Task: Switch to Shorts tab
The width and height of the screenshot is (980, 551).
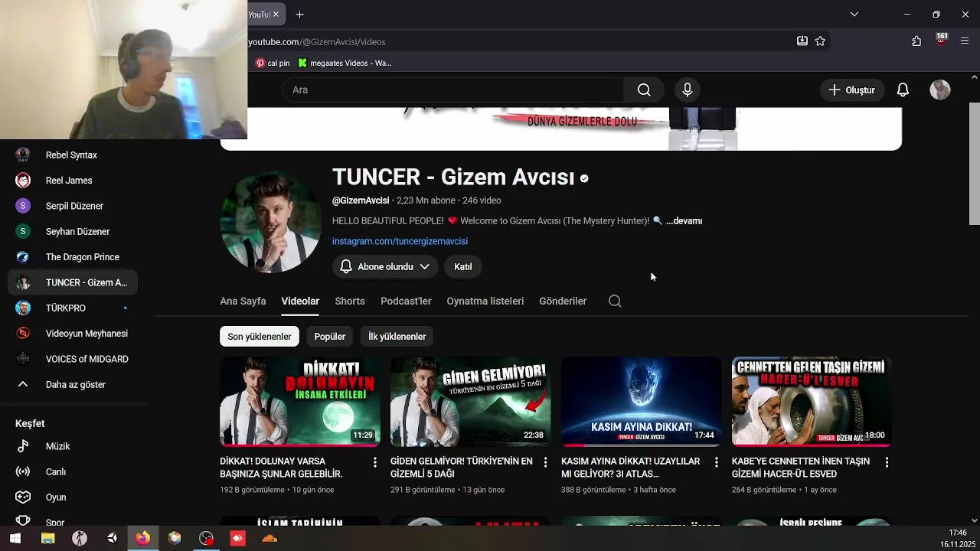Action: 350,301
